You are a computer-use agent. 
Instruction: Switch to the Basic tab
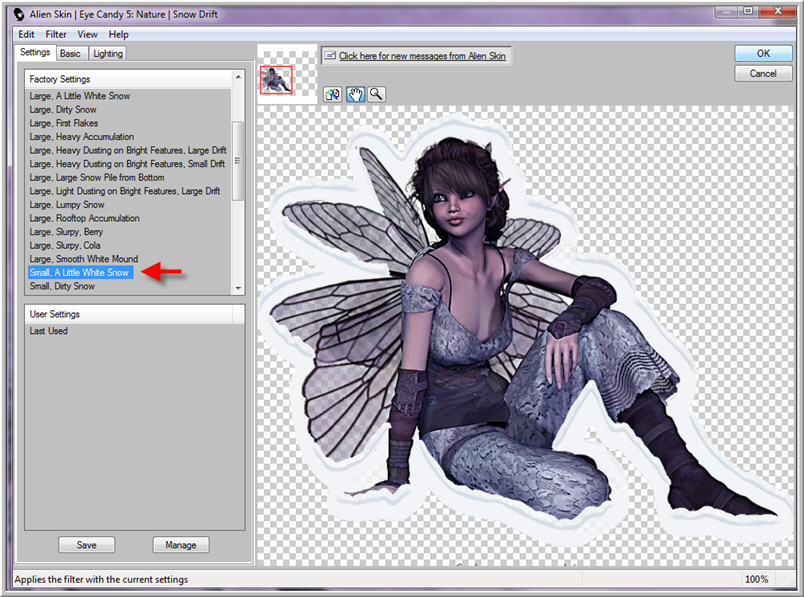[x=70, y=53]
